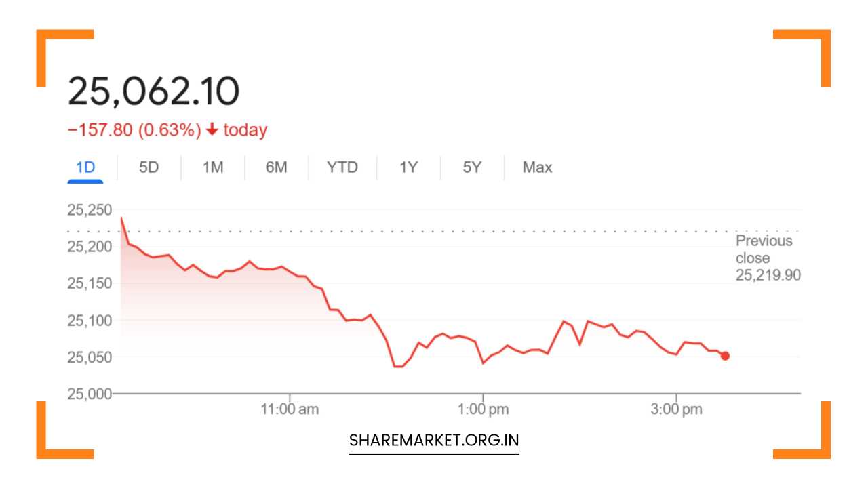Switch to the 1D time range
Viewport: 868px width, 488px height.
85,167
